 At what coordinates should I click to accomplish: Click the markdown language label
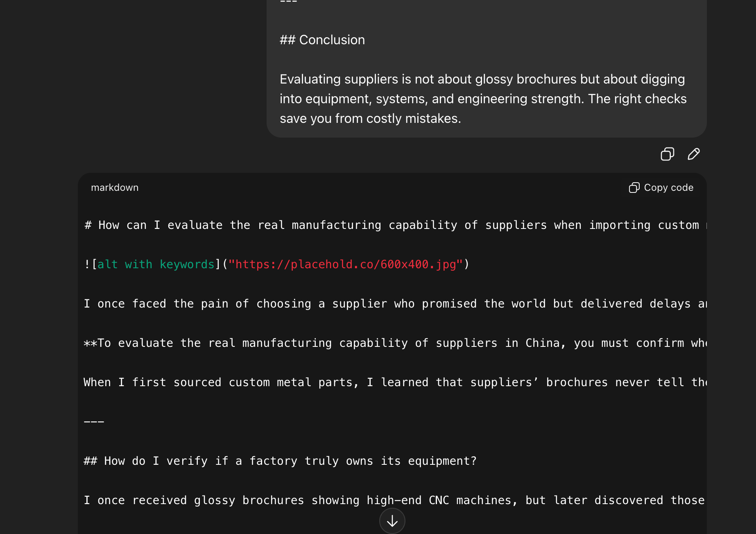pos(115,188)
